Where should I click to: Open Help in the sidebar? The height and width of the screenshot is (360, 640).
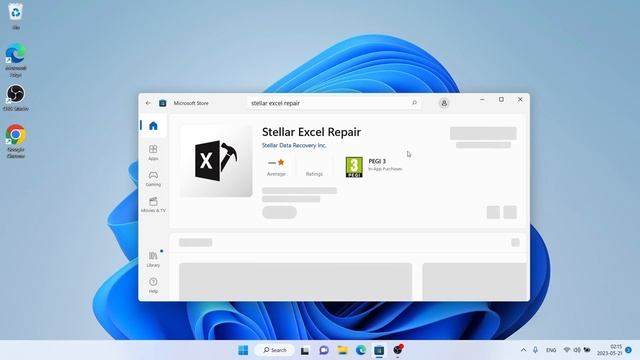click(x=153, y=285)
